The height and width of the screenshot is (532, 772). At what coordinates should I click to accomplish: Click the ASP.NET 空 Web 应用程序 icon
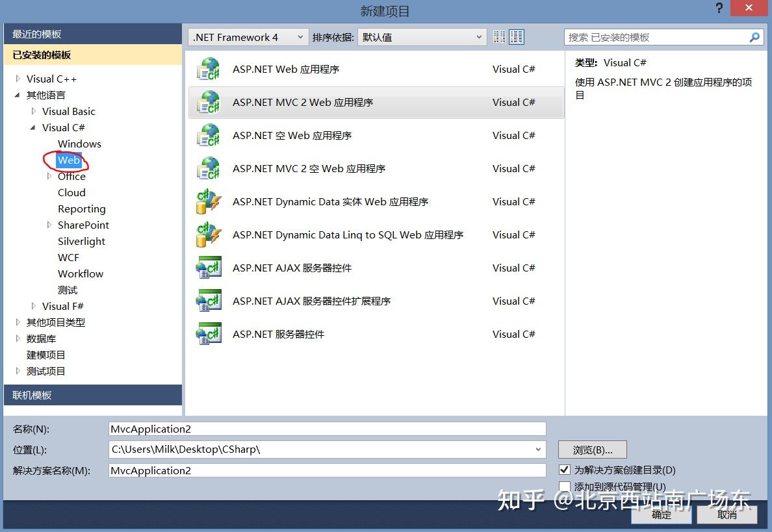(208, 135)
